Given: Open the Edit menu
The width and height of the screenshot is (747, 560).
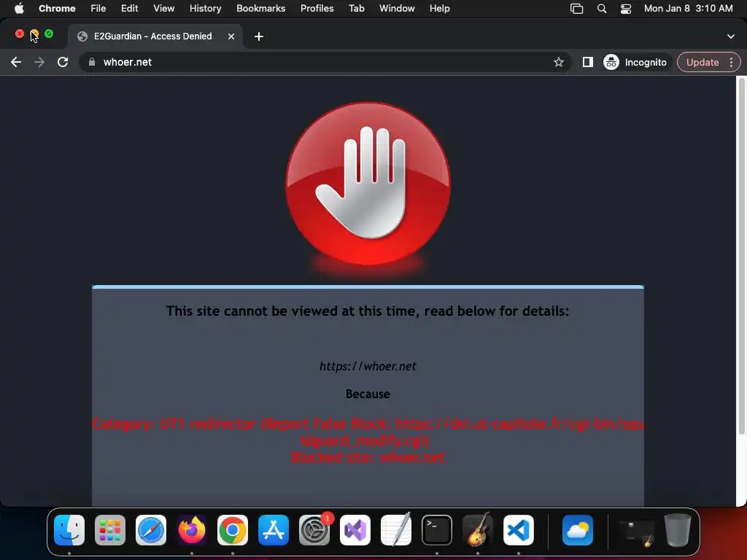Looking at the screenshot, I should coord(129,9).
